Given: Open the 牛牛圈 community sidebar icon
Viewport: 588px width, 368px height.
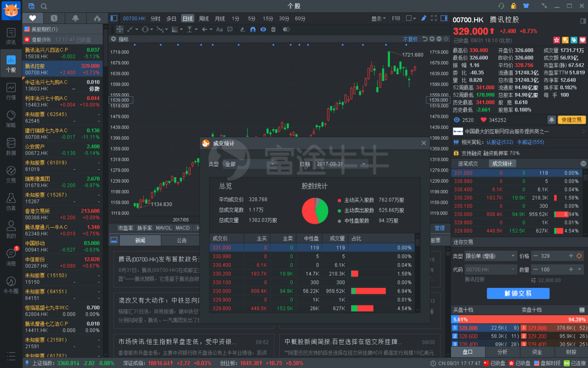Looking at the screenshot, I should tap(11, 284).
